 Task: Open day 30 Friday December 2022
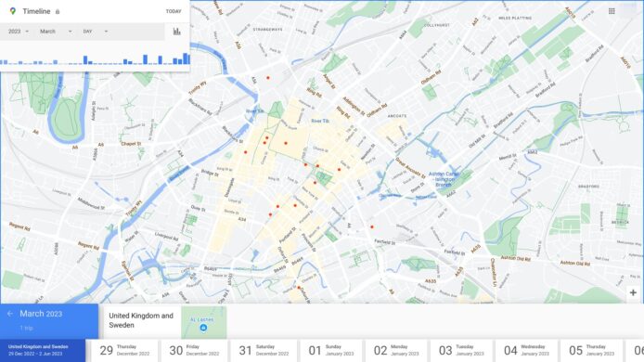[x=194, y=351]
